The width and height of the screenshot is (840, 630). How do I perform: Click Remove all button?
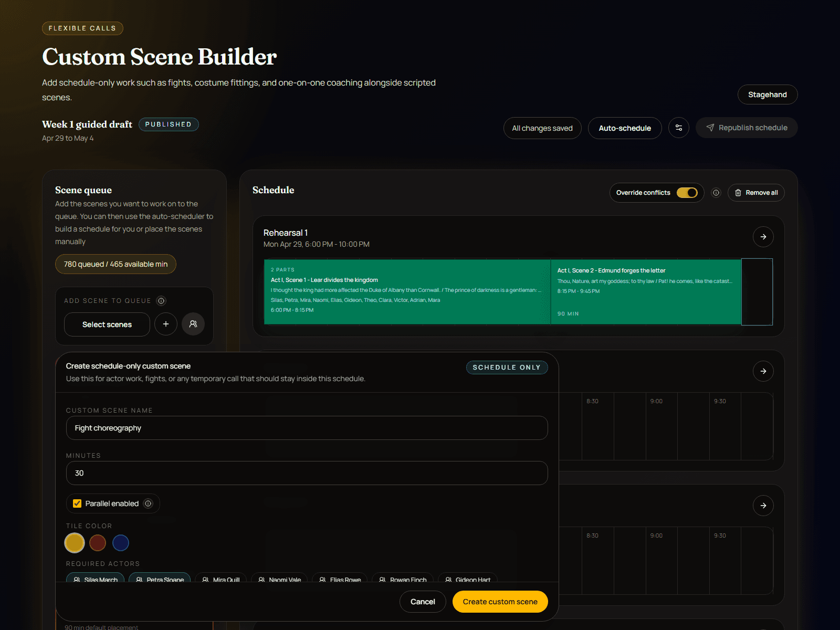(x=756, y=193)
